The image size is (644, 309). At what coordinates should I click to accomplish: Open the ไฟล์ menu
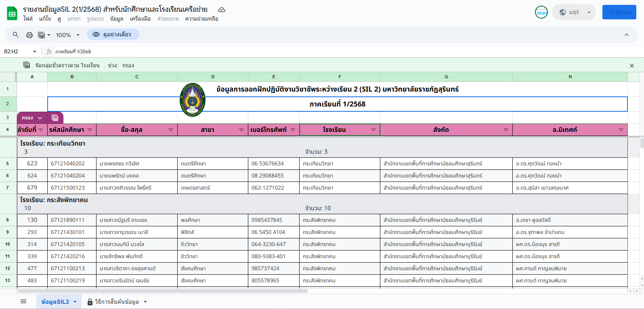[x=28, y=19]
